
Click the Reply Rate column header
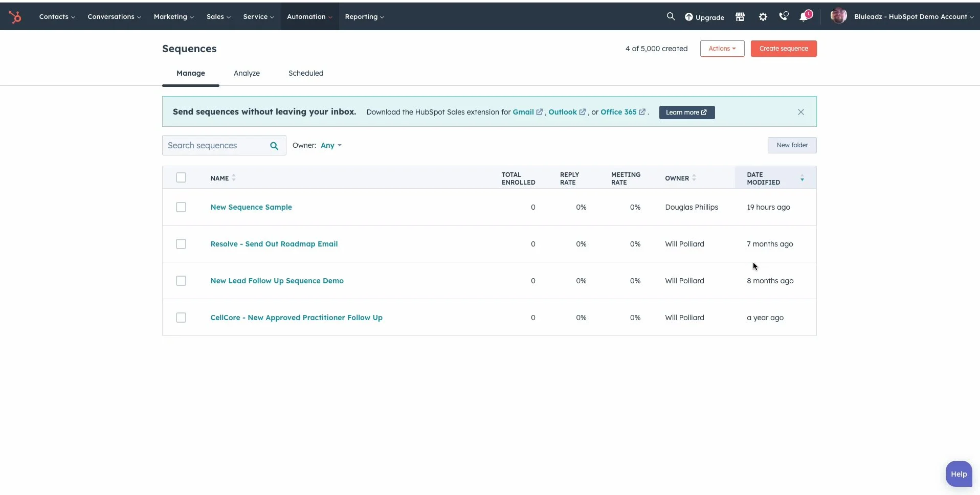[x=569, y=178]
